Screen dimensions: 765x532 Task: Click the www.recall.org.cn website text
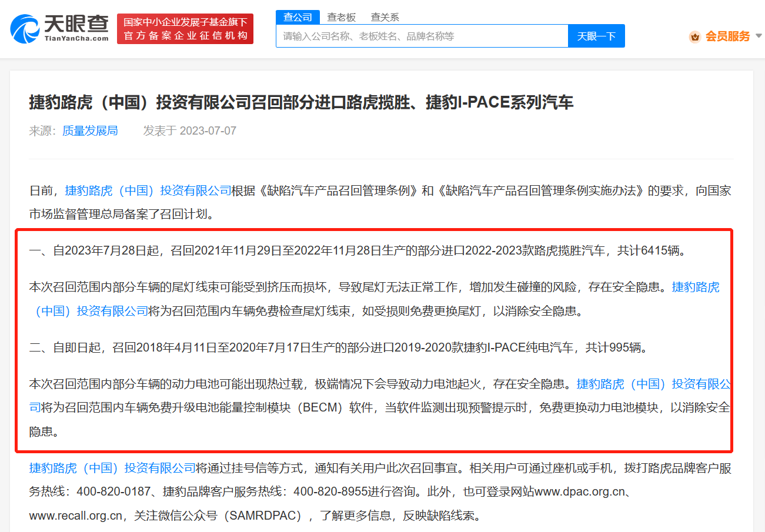(x=76, y=516)
